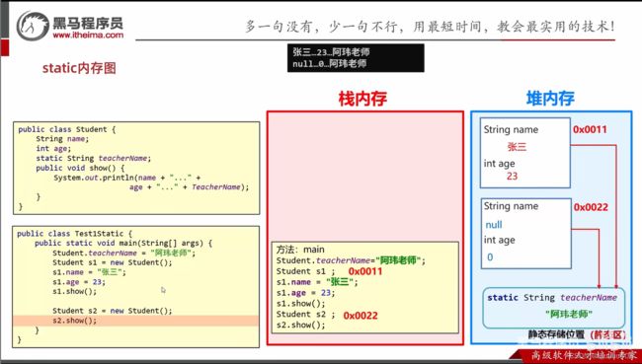Click the 'public void show() {' line
The height and width of the screenshot is (364, 642).
click(80, 168)
